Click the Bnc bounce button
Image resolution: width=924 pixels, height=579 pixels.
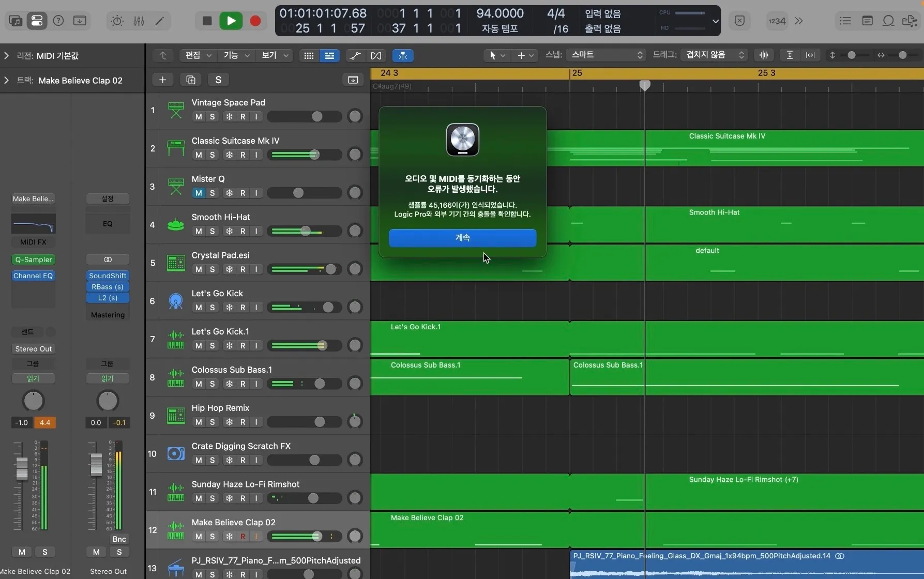pos(119,539)
